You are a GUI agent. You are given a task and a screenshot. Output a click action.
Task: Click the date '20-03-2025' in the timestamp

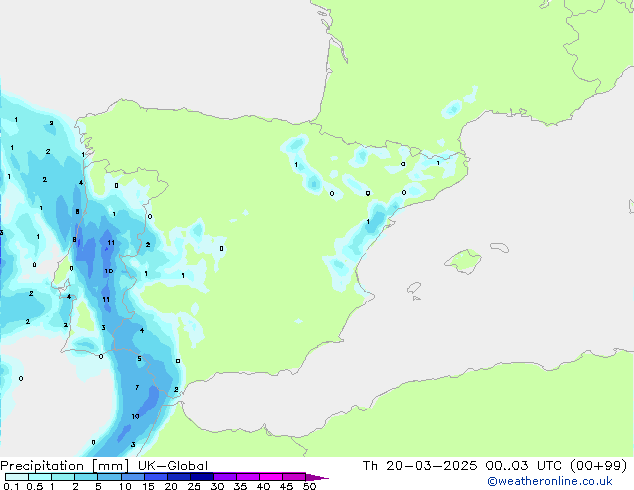[x=431, y=466]
